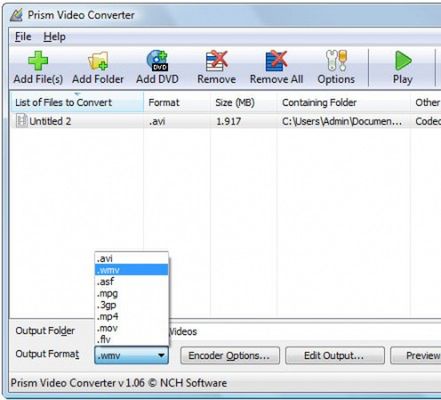The image size is (441, 400).
Task: Click the Add DVD icon
Action: (157, 61)
